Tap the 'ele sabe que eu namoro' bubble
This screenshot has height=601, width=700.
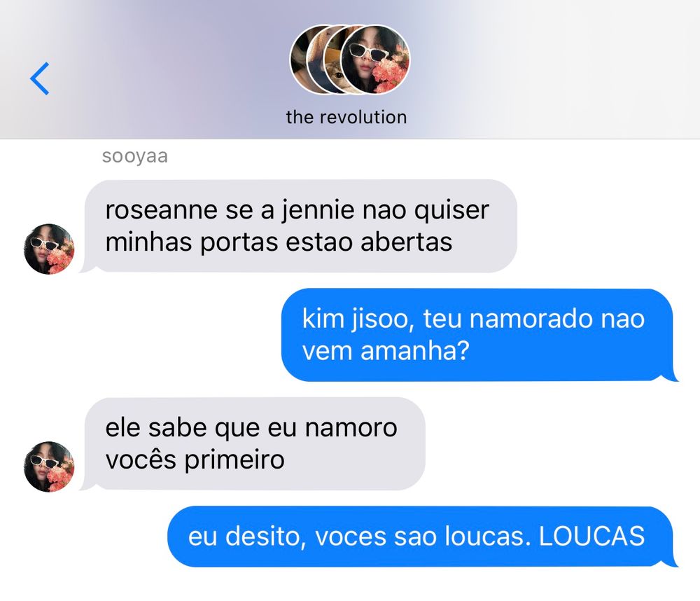click(252, 443)
